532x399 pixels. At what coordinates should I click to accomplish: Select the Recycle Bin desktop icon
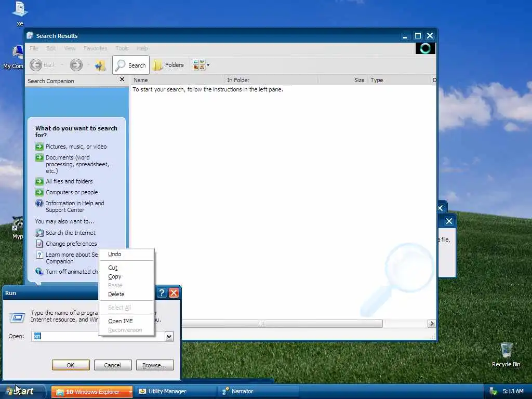506,355
